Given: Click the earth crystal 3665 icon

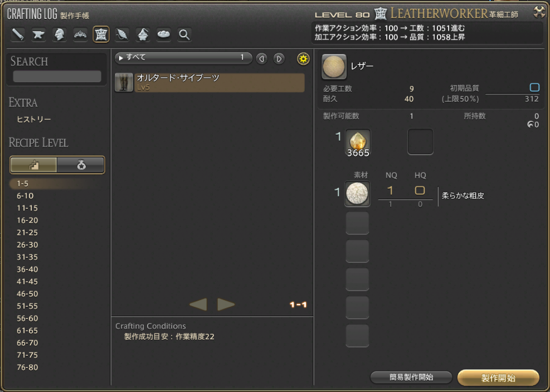Looking at the screenshot, I should [x=358, y=143].
